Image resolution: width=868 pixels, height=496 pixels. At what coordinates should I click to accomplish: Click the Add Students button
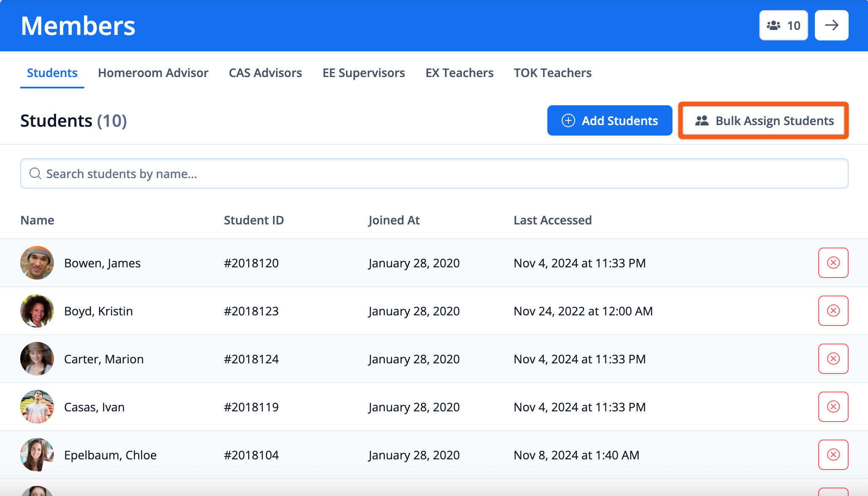(x=609, y=120)
